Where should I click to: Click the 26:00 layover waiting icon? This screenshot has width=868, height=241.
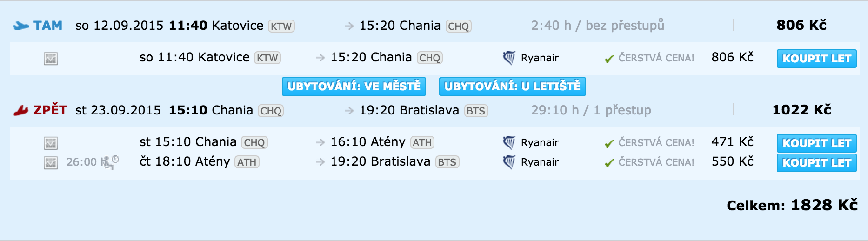click(x=111, y=162)
